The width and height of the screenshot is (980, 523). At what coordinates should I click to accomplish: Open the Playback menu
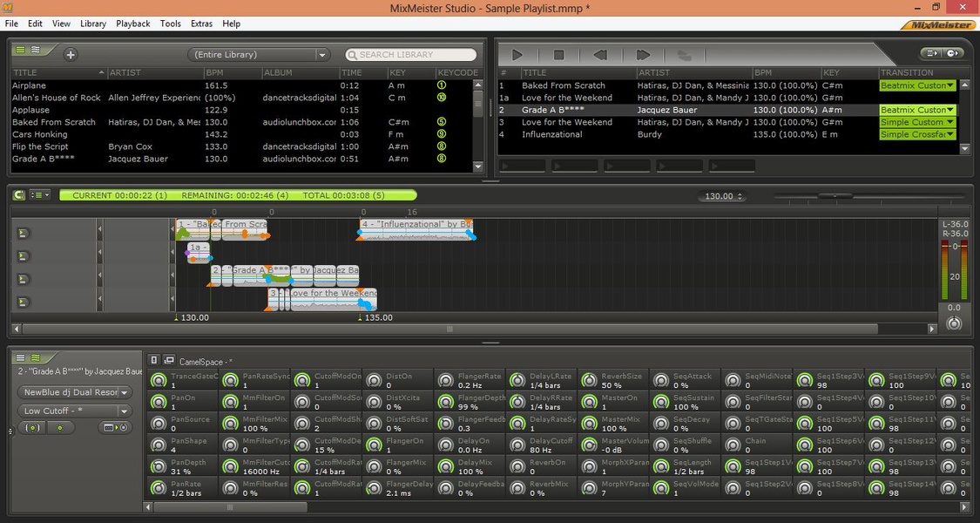pos(133,24)
